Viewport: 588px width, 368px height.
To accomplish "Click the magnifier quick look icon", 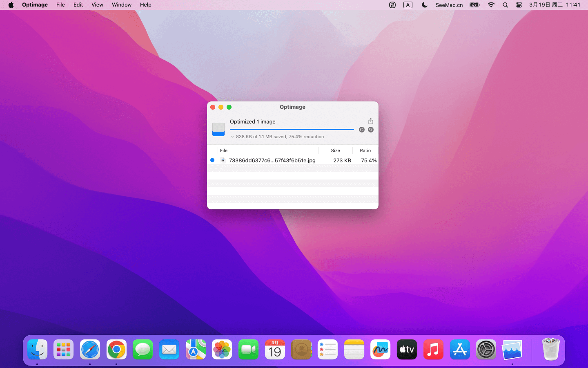I will pyautogui.click(x=371, y=130).
